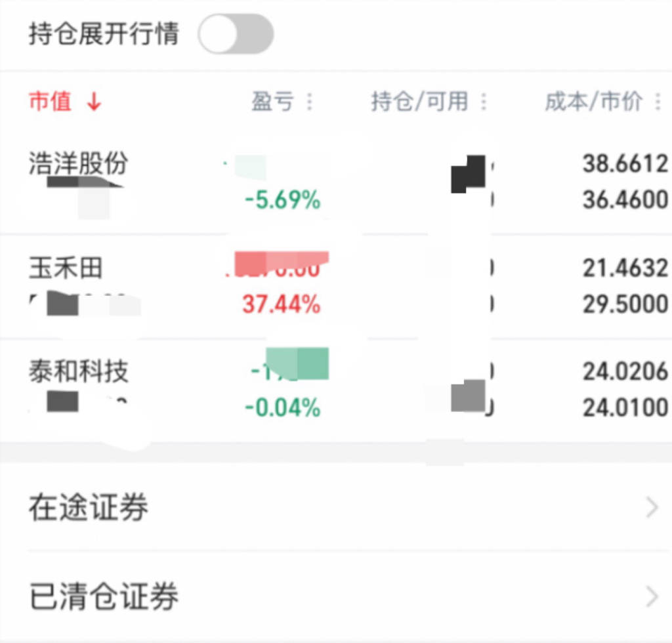Click the -5.69% loss percentage
The image size is (672, 643).
tap(282, 200)
